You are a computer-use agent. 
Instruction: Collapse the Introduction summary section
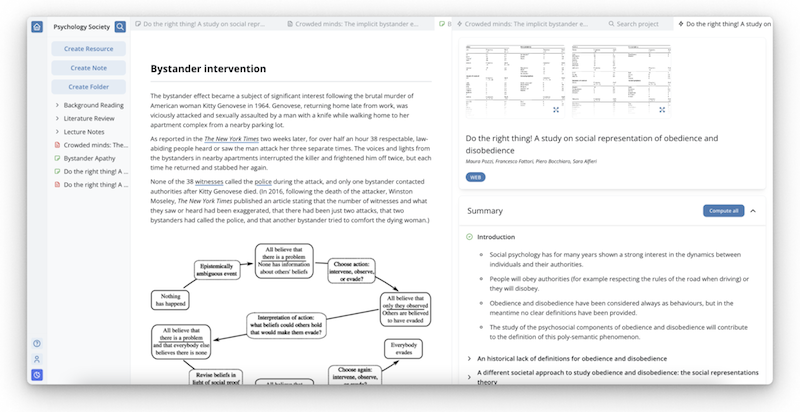470,237
